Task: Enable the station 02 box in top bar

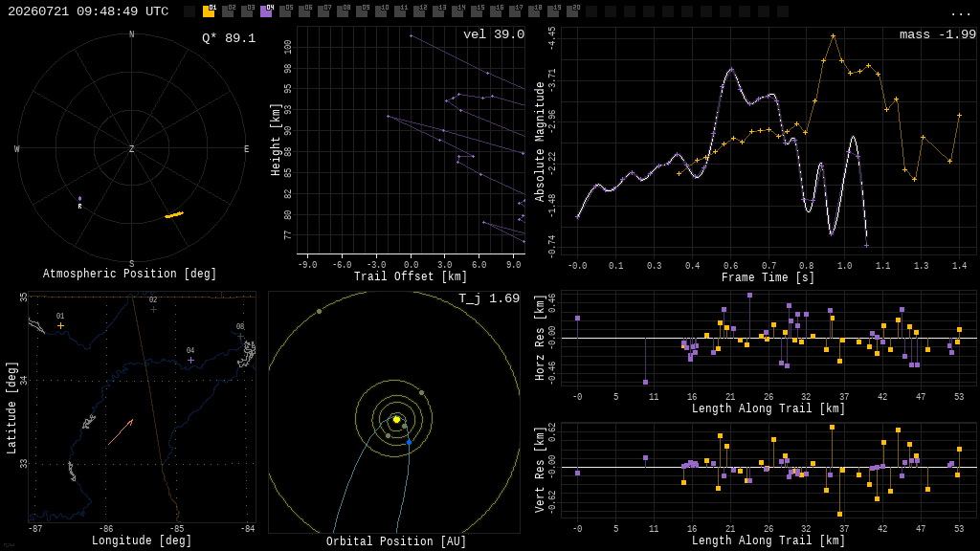Action: tap(228, 11)
